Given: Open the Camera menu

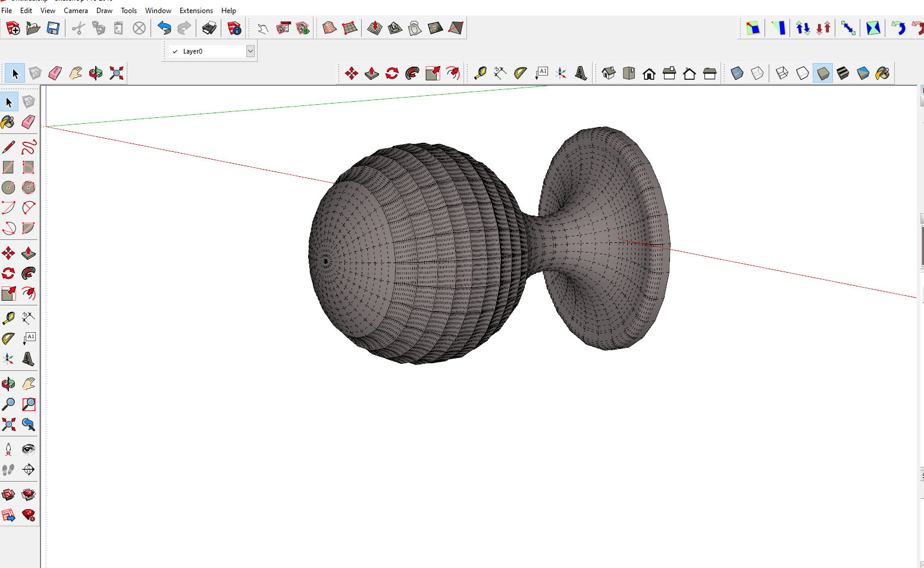Looking at the screenshot, I should pyautogui.click(x=76, y=11).
